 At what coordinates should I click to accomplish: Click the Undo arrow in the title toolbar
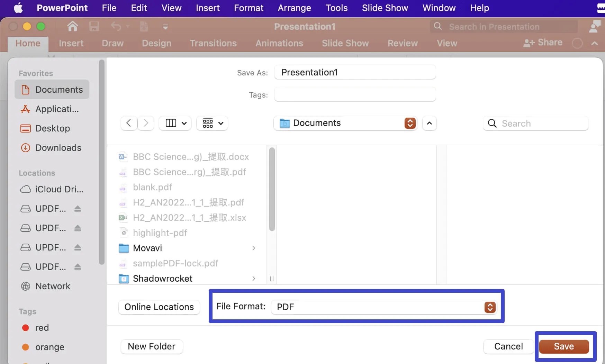[x=117, y=26]
